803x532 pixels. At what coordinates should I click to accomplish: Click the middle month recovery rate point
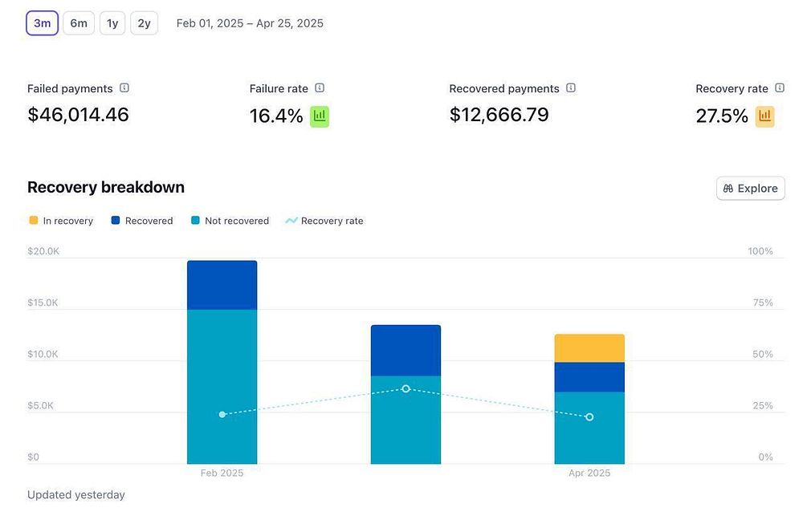[406, 388]
